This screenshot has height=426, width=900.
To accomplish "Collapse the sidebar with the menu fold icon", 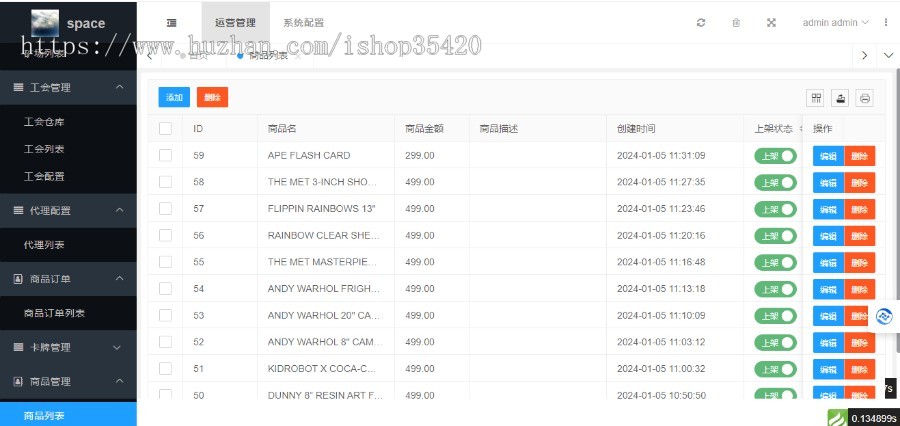I will 171,22.
